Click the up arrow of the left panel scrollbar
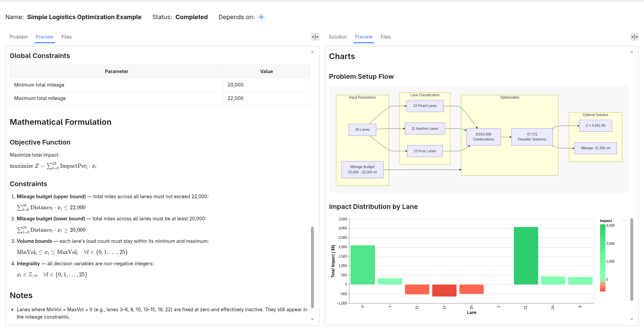 [x=312, y=52]
